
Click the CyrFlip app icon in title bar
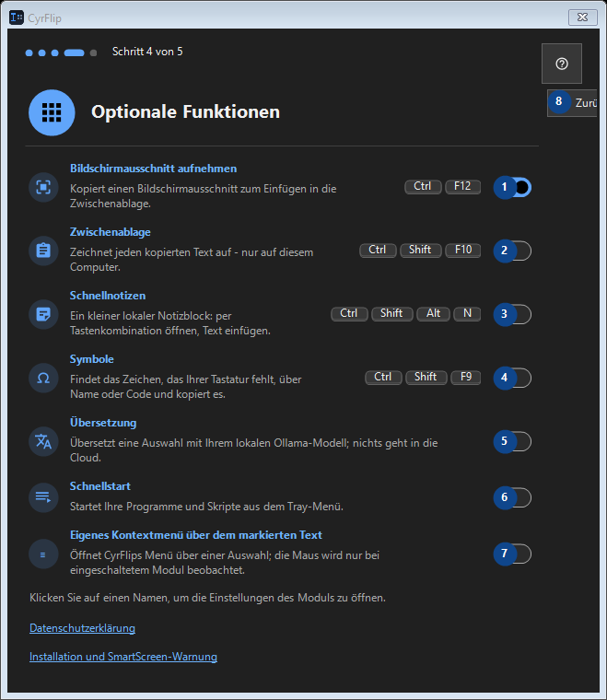click(x=17, y=17)
